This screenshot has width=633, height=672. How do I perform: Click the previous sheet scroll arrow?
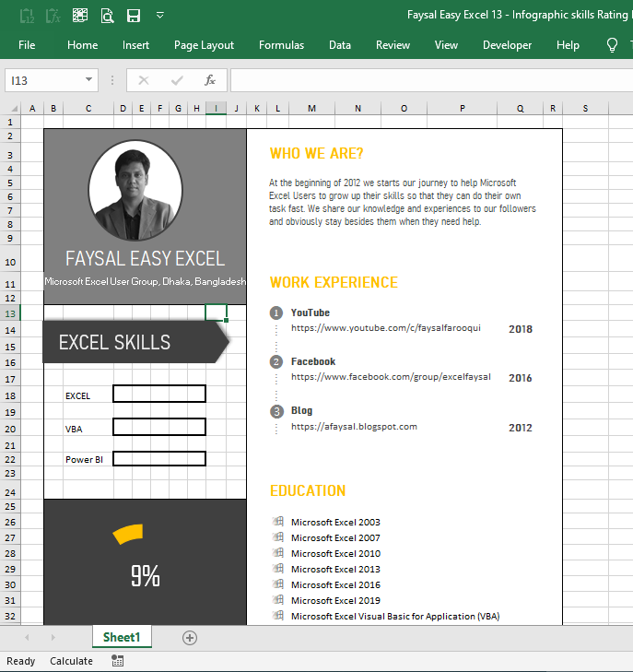27,638
